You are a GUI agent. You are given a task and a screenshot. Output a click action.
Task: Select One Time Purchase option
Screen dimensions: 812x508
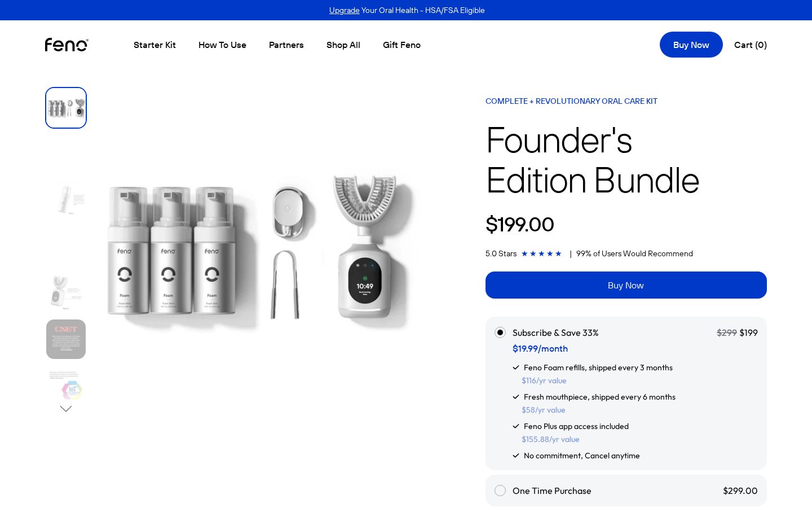tap(500, 491)
